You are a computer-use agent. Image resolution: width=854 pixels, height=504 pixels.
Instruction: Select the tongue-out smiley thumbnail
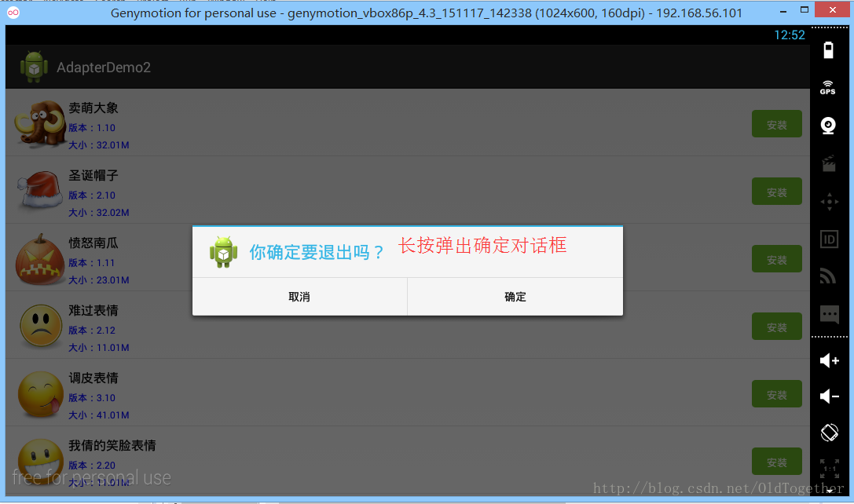[41, 394]
